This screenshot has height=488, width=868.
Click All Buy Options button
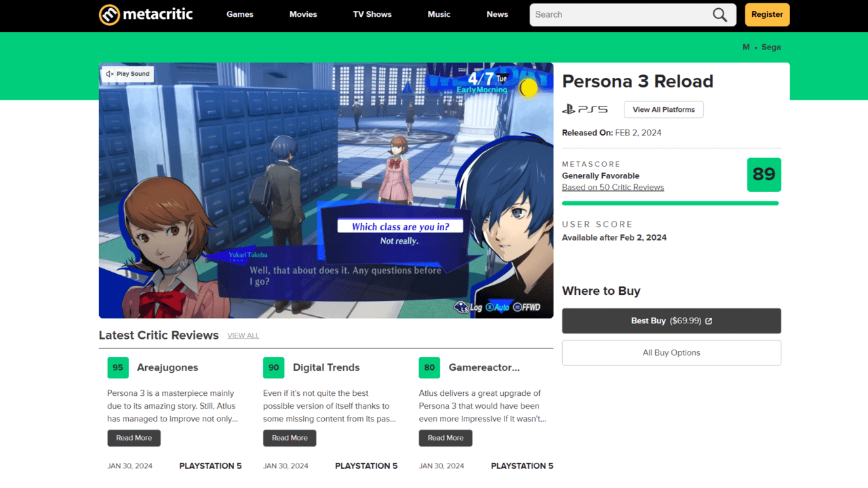pos(671,352)
